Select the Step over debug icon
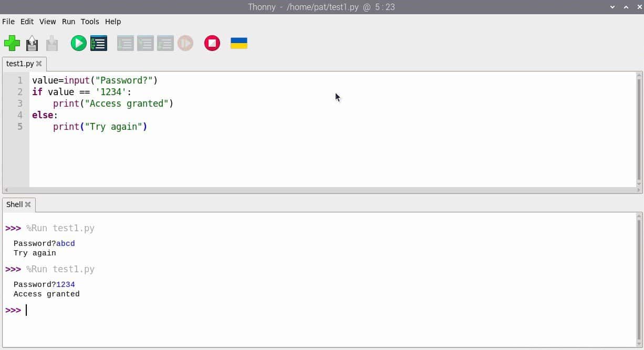 (126, 43)
